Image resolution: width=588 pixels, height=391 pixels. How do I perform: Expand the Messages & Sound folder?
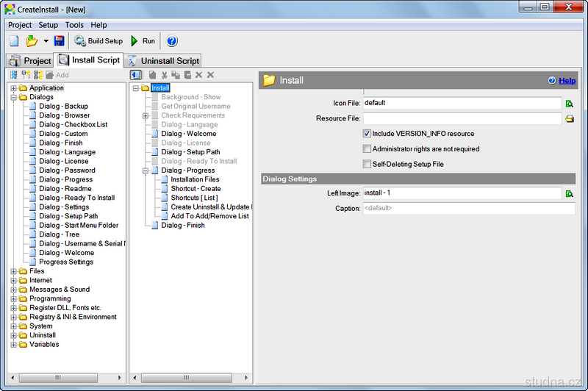13,290
